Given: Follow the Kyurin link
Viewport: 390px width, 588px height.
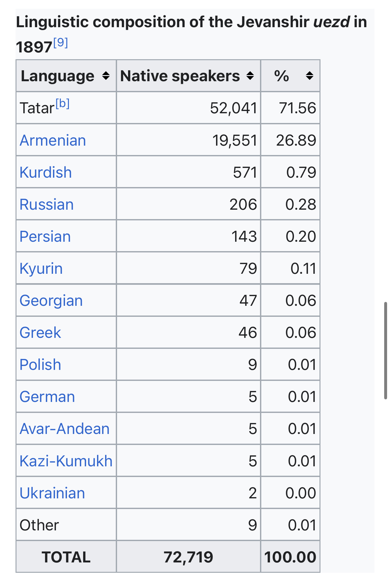Looking at the screenshot, I should [41, 269].
